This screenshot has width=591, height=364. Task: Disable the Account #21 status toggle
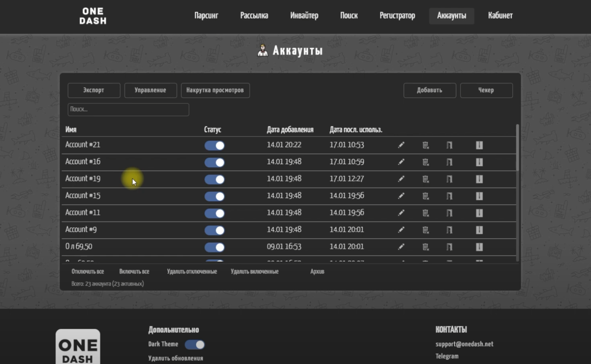tap(215, 145)
